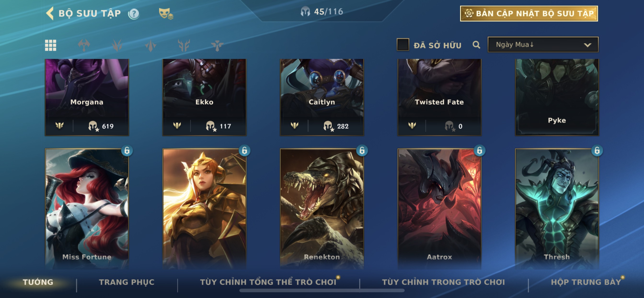Open the Ngày Mua sort dropdown
This screenshot has height=298, width=644.
543,45
